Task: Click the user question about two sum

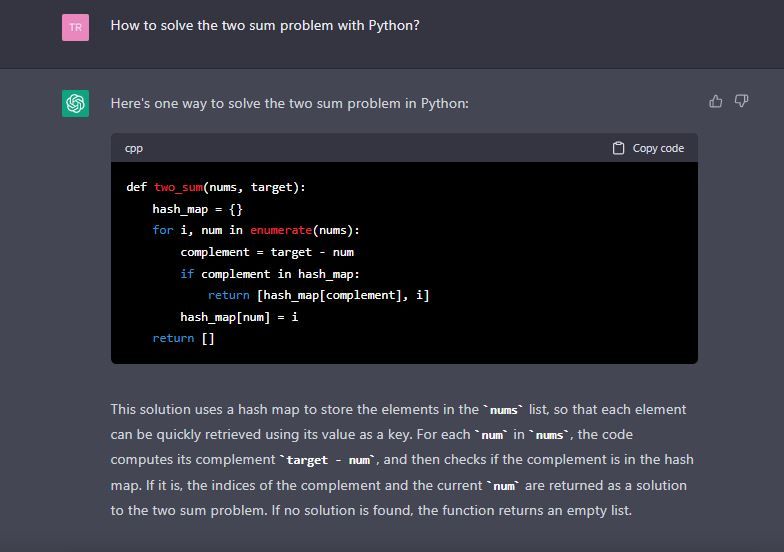Action: [265, 26]
